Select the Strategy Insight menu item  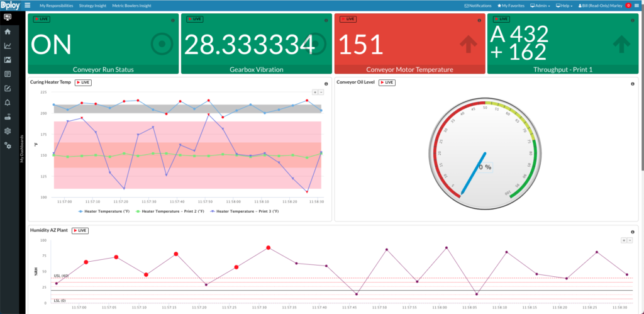[93, 6]
